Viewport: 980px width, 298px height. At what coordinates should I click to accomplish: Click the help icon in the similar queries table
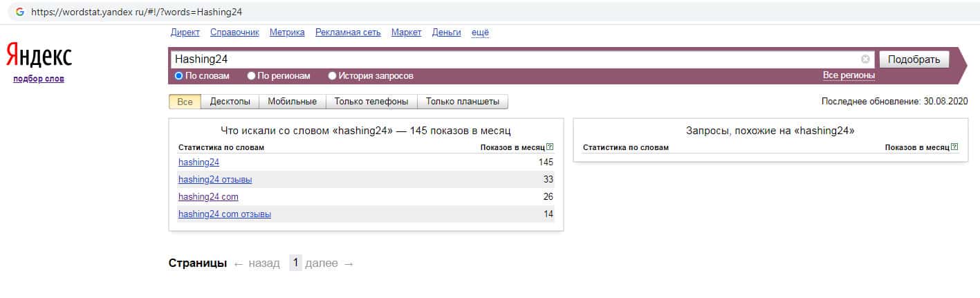954,147
